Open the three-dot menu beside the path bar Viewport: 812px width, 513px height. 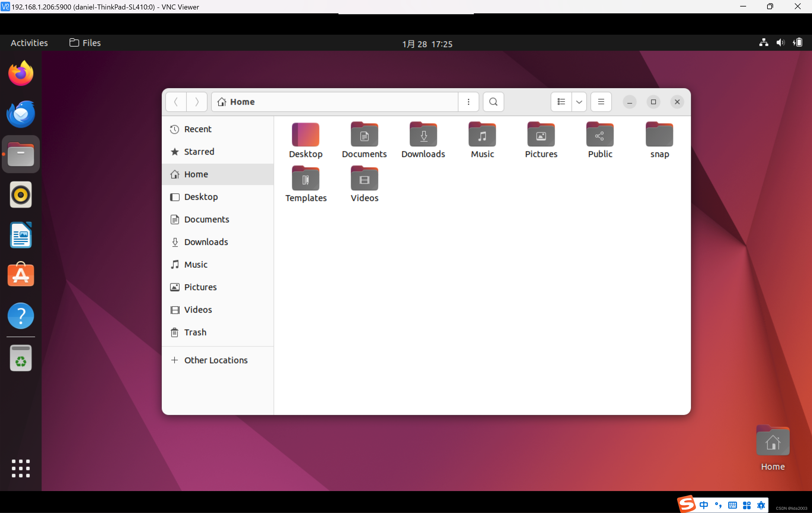pos(468,101)
